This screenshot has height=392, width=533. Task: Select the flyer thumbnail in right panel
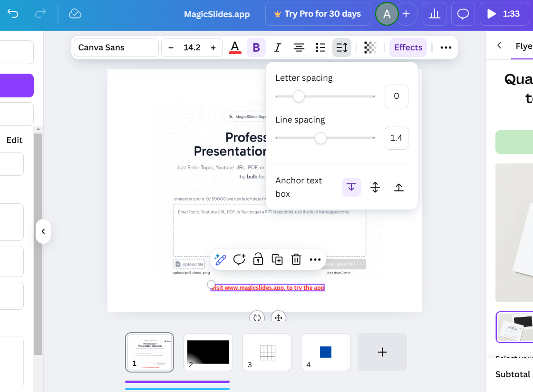pos(514,327)
